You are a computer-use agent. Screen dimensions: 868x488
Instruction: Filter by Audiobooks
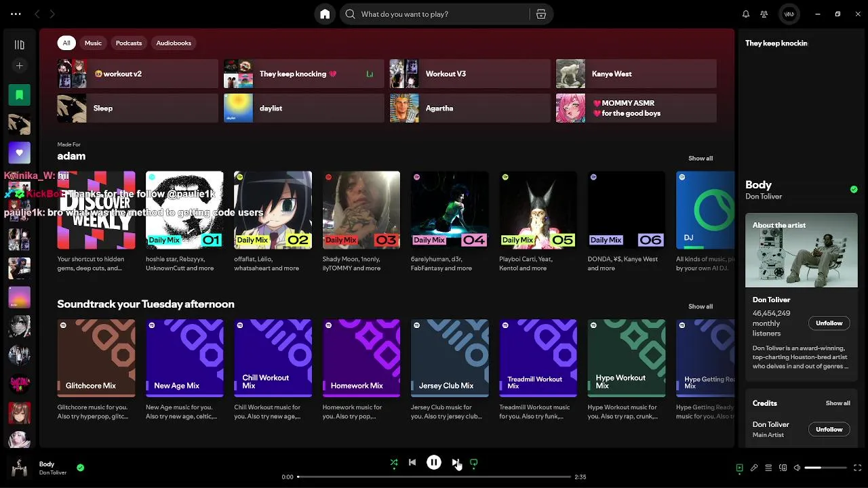(174, 43)
